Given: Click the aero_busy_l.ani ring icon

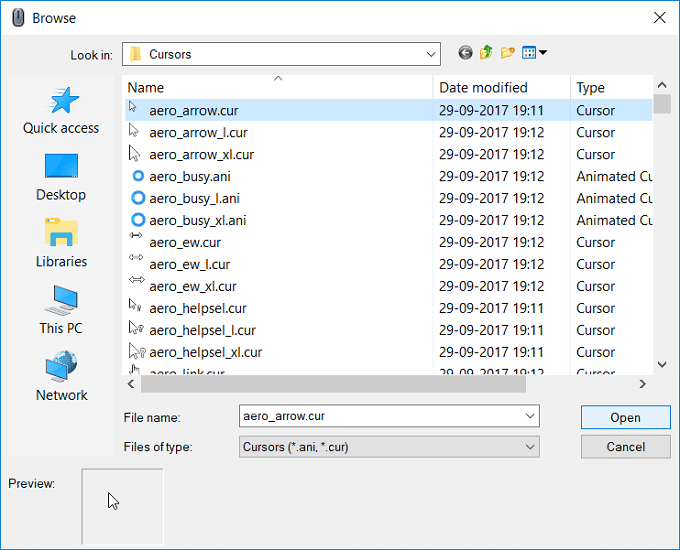Looking at the screenshot, I should tap(138, 198).
